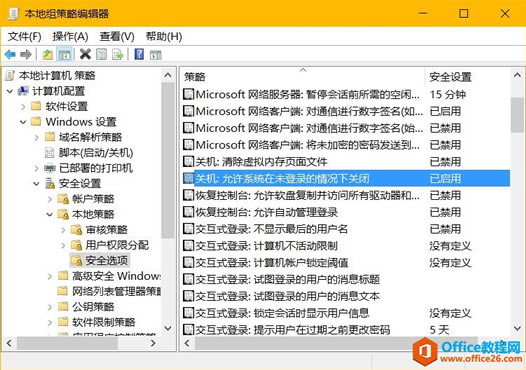Open the 操作(A) menu
526x370 pixels.
click(x=70, y=36)
